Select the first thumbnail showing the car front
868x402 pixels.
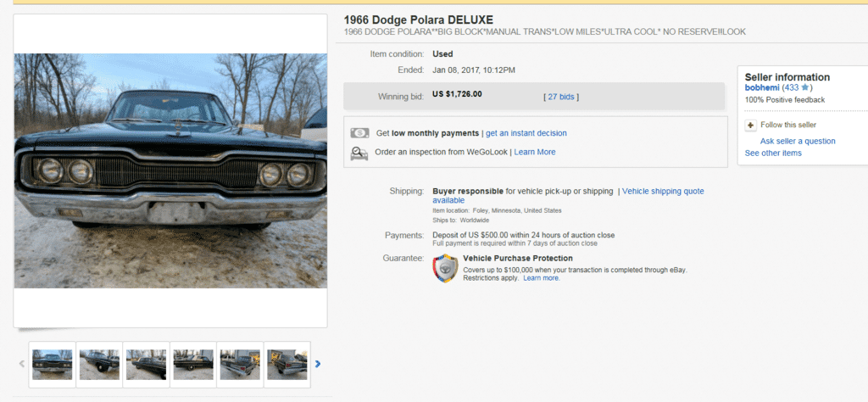point(52,365)
